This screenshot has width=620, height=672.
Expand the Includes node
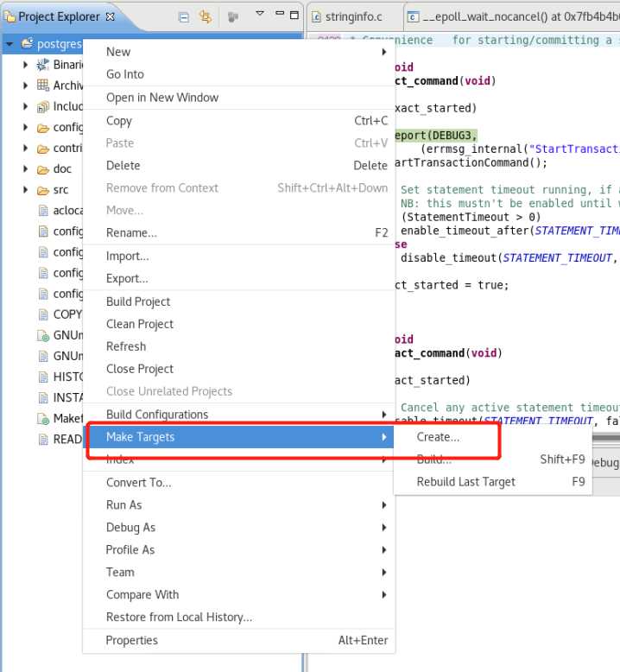[x=25, y=106]
